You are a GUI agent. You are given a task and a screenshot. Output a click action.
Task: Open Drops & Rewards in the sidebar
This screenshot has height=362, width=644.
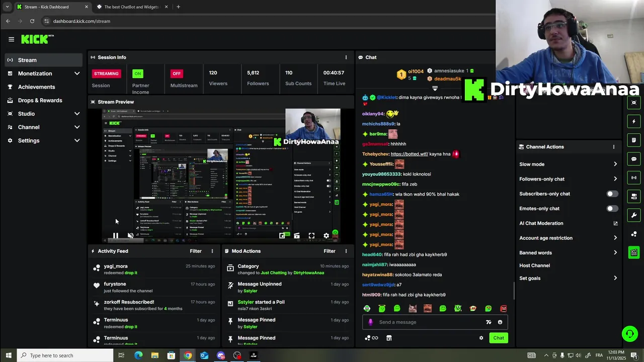[43, 100]
